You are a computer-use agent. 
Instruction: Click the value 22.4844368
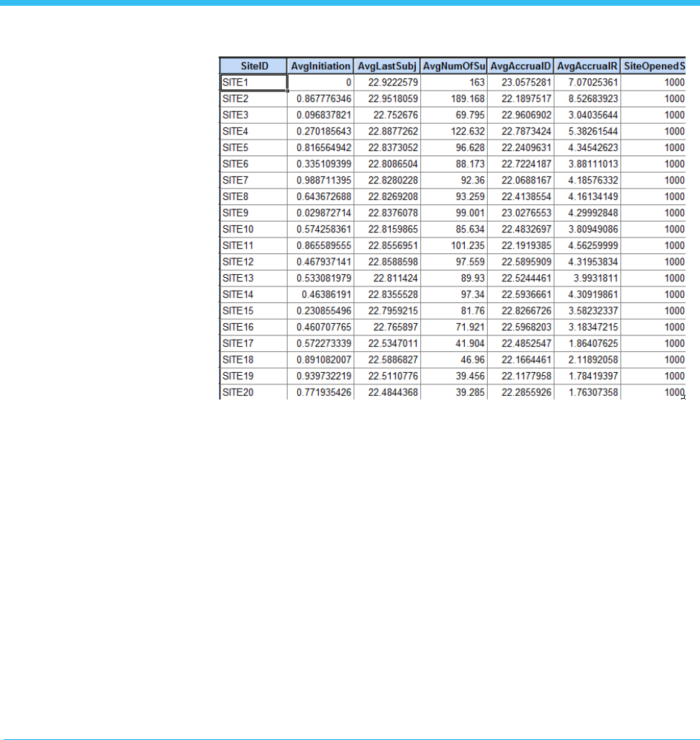click(393, 392)
